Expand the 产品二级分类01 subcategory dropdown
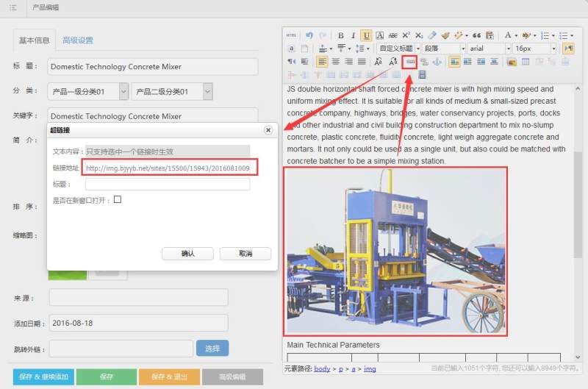The width and height of the screenshot is (588, 389). pos(172,91)
